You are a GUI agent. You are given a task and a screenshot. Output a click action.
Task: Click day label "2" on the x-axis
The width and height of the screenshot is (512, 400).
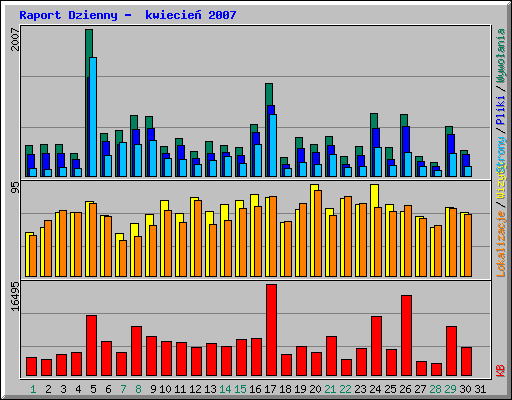point(48,389)
